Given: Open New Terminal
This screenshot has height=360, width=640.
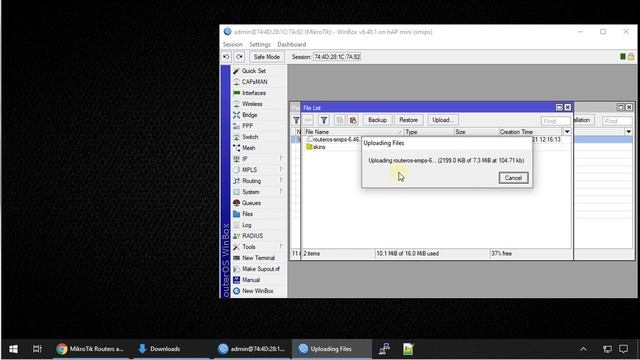Looking at the screenshot, I should (x=258, y=258).
